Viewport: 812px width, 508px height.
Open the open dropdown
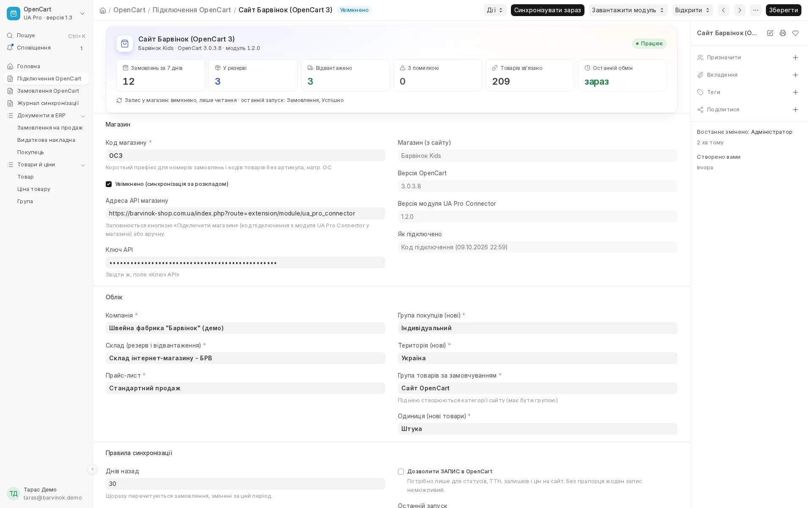point(692,10)
